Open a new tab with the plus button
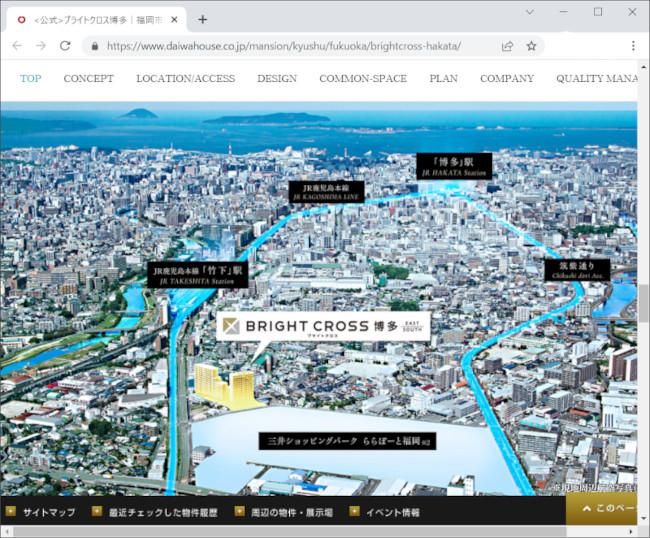The width and height of the screenshot is (650, 538). (202, 19)
